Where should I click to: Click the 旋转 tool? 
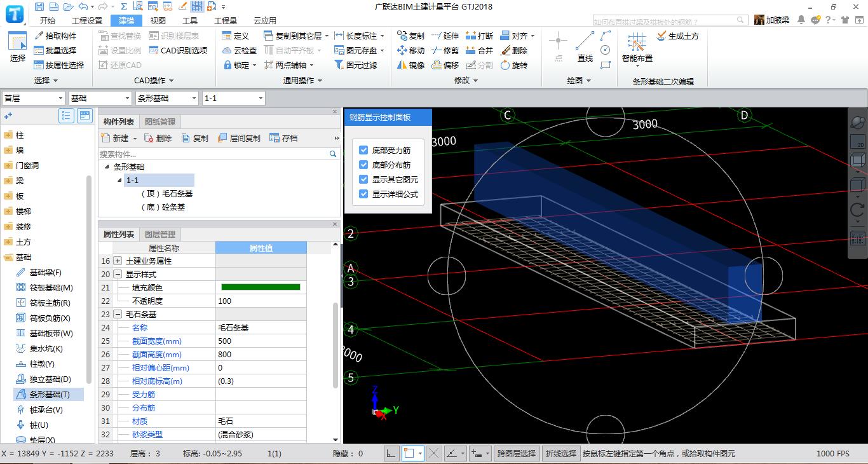(513, 65)
